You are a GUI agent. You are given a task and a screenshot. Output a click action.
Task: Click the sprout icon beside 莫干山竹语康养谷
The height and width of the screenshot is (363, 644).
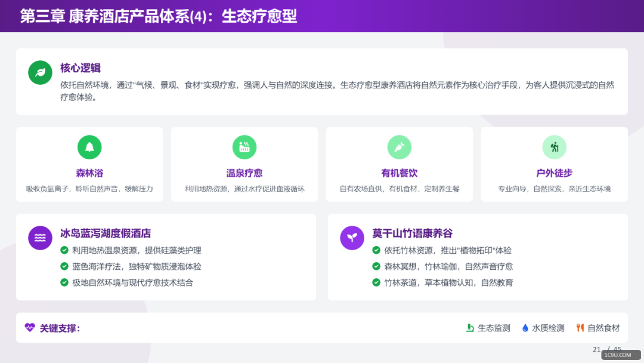[x=352, y=237]
